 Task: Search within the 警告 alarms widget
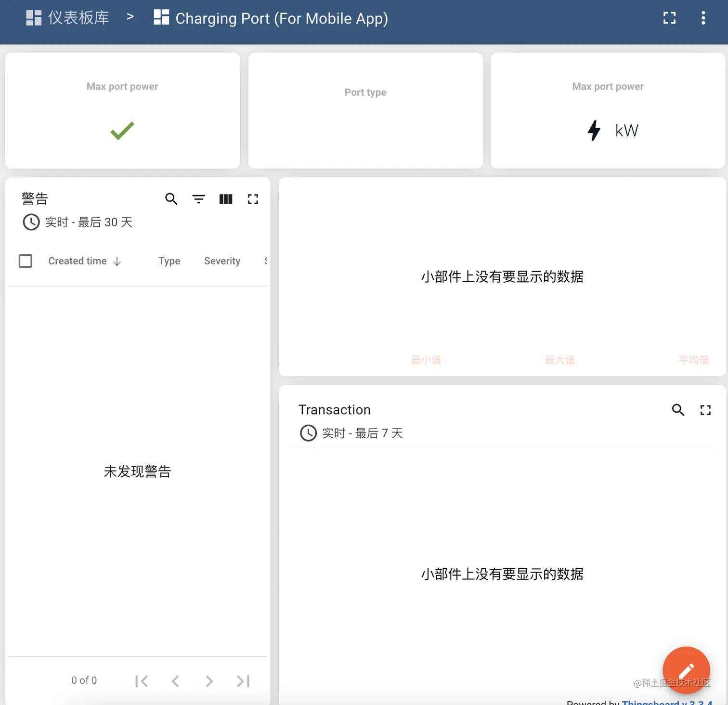(171, 199)
